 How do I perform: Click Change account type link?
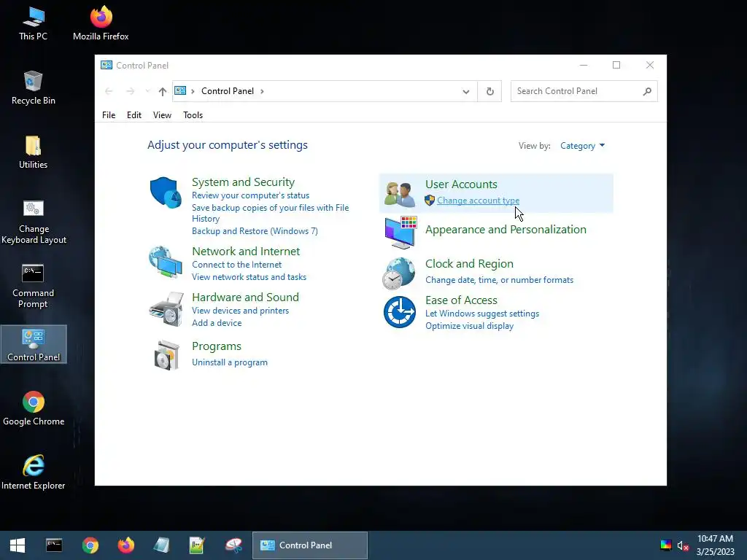click(x=479, y=201)
